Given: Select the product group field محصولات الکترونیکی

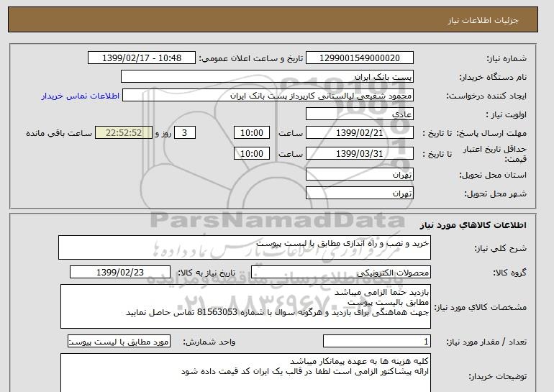Looking at the screenshot, I should click(x=341, y=273).
